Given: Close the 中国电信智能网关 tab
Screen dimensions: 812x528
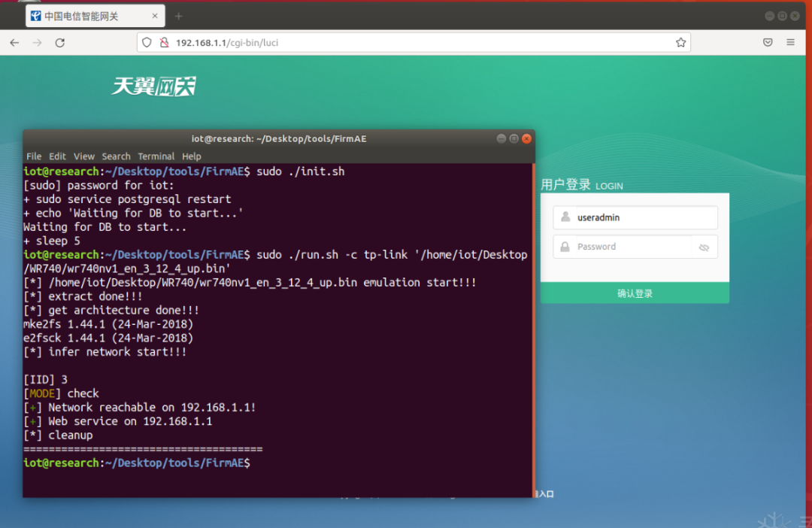Looking at the screenshot, I should 154,16.
